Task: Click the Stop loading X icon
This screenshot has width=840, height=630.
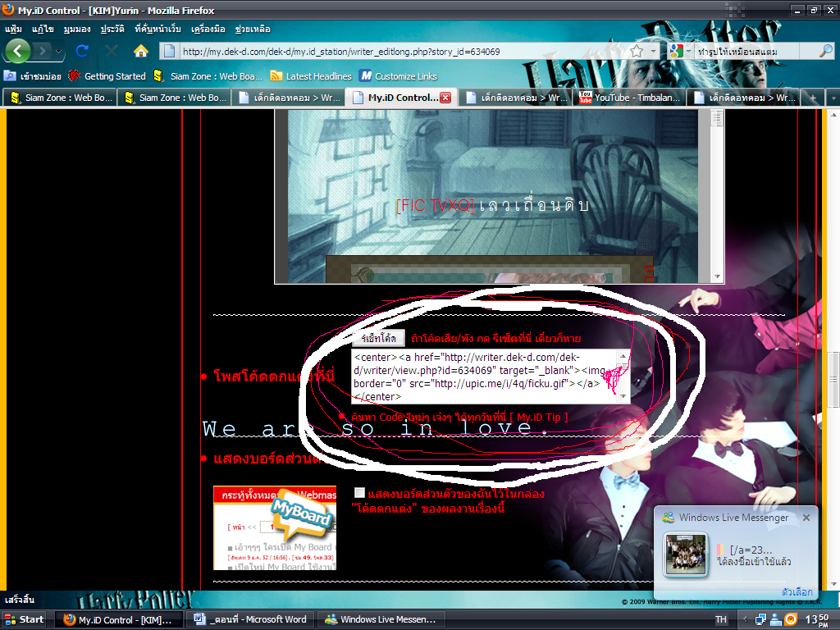Action: click(112, 51)
